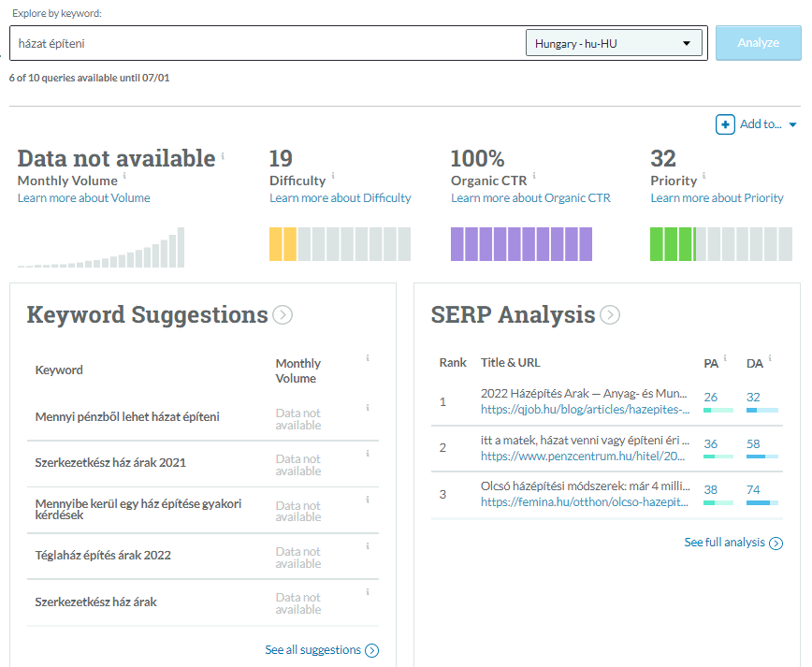This screenshot has height=667, width=812.
Task: Click title itt a matek, házat venni
Action: (x=586, y=441)
